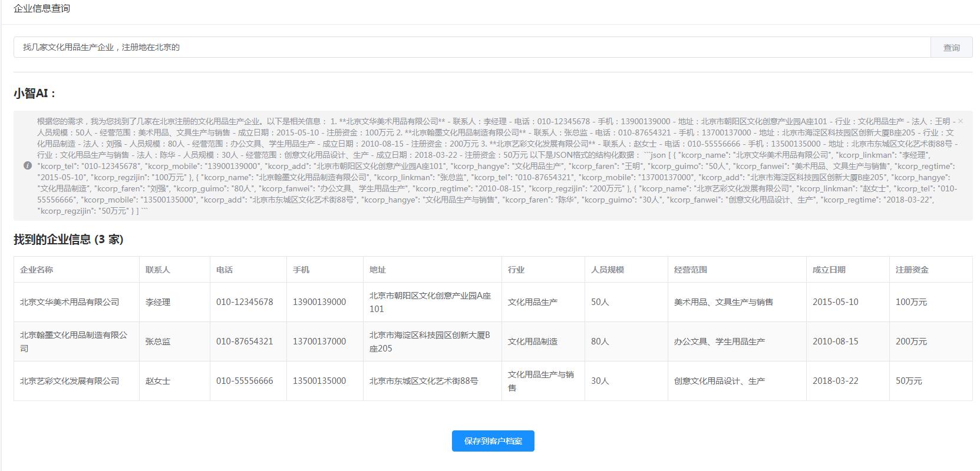Click the 企业信息查询 page title
This screenshot has height=471, width=980.
point(42,9)
